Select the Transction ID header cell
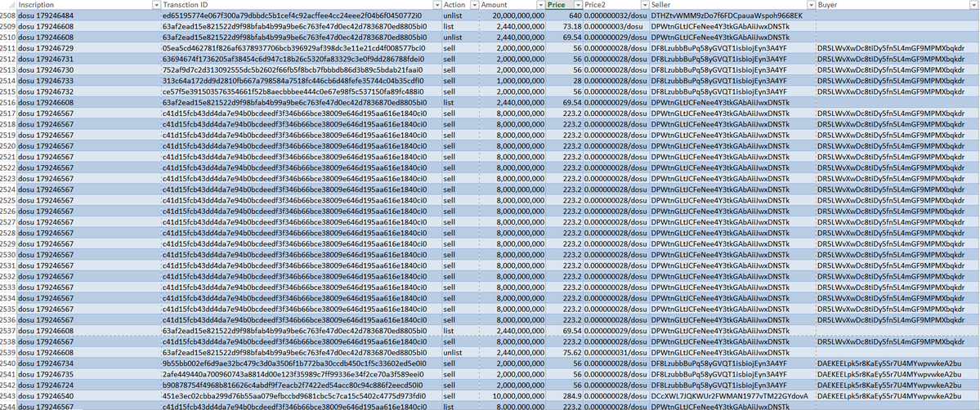 tap(301, 4)
